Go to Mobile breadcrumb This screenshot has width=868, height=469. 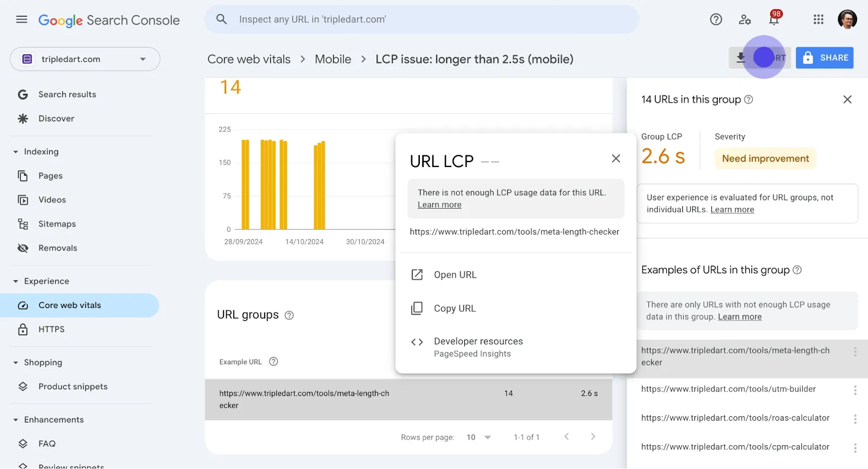(x=333, y=59)
